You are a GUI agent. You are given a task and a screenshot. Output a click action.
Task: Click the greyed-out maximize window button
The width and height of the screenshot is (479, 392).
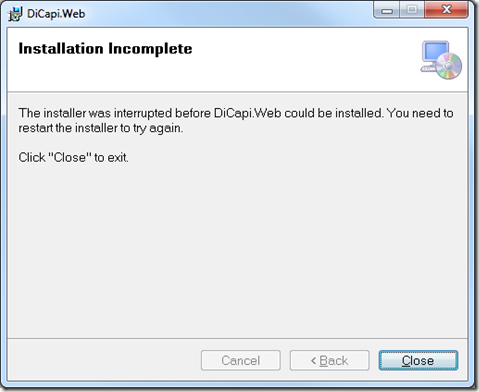tap(412, 10)
